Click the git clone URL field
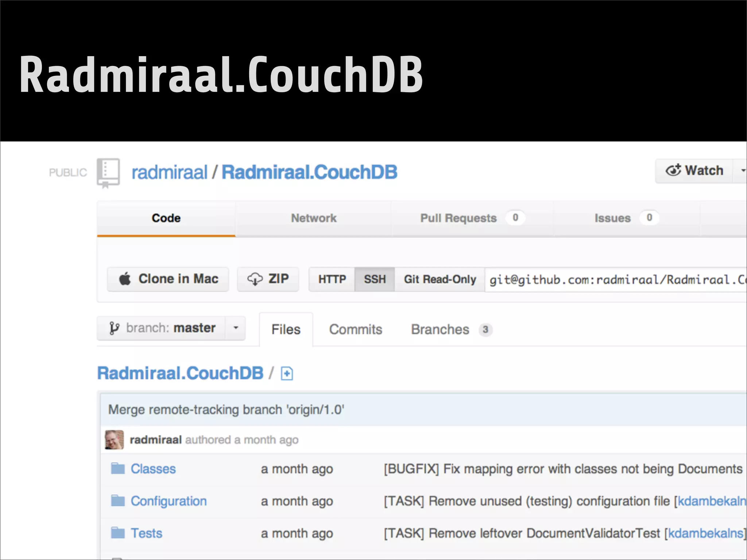747x560 pixels. click(x=616, y=280)
